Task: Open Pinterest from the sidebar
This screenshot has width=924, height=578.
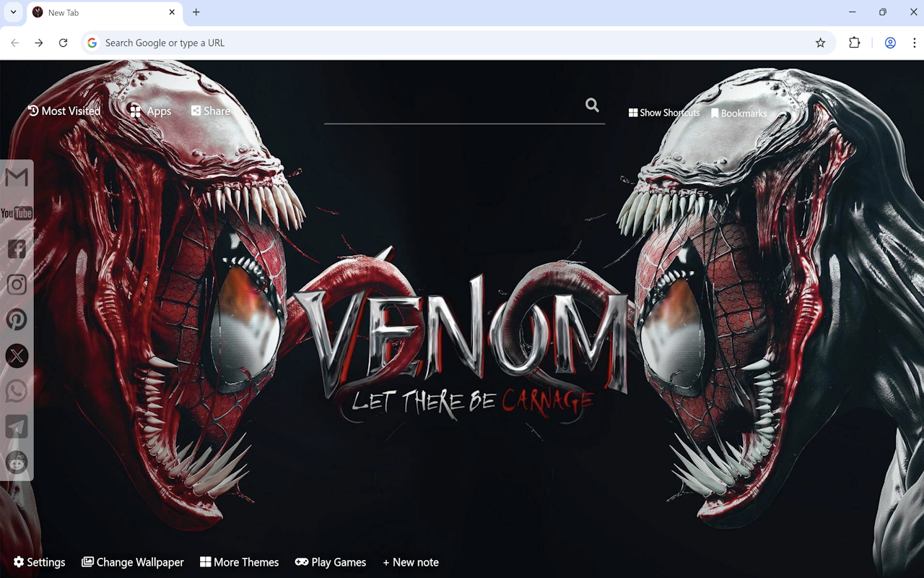Action: (16, 319)
